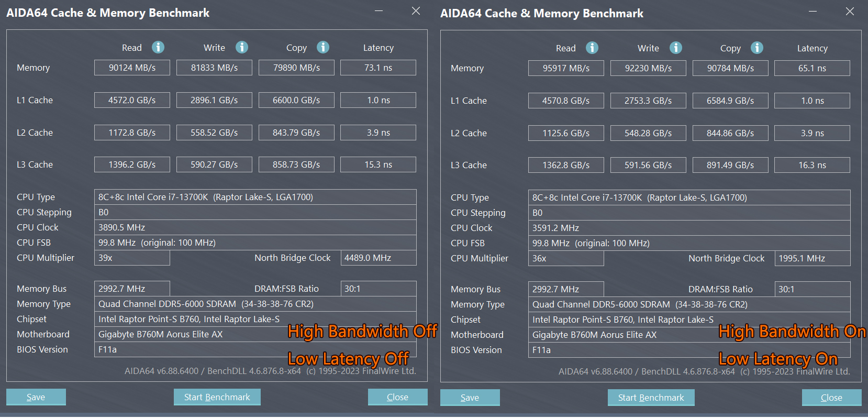
Task: Select L1 Cache copy 6600.0 GB/s
Action: coord(296,100)
